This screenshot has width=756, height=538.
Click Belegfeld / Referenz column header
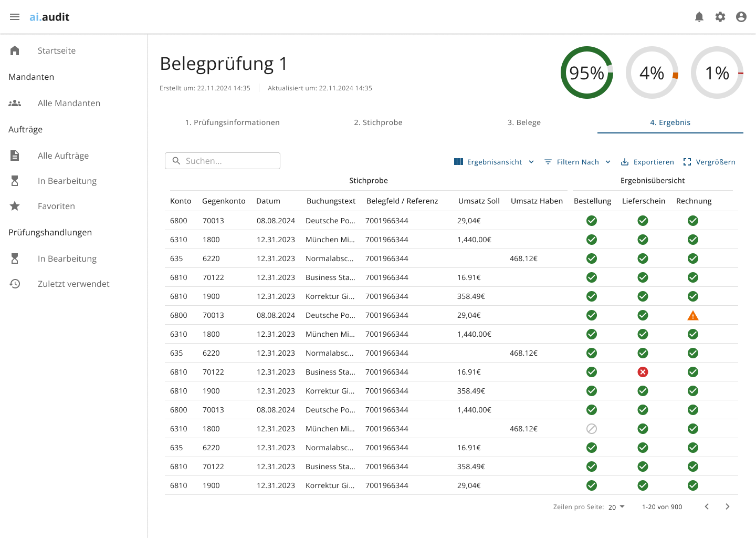402,201
